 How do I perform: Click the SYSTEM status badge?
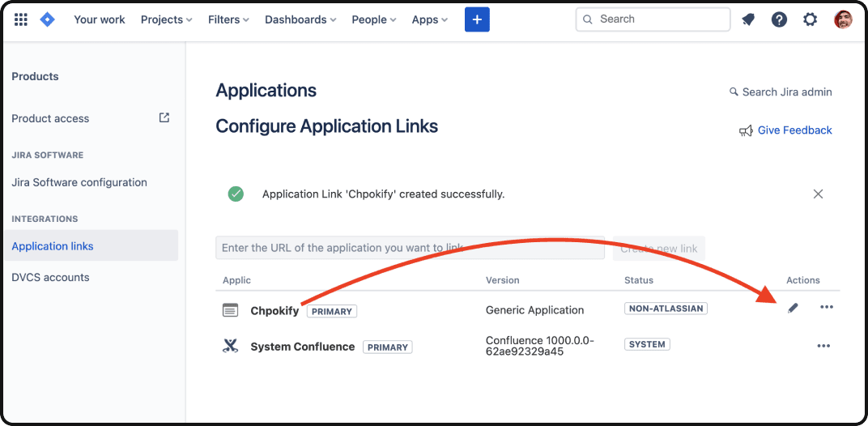coord(647,344)
